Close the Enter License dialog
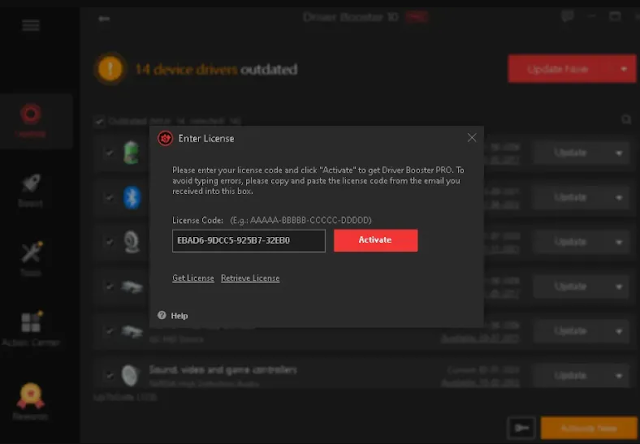This screenshot has width=640, height=444. (472, 138)
